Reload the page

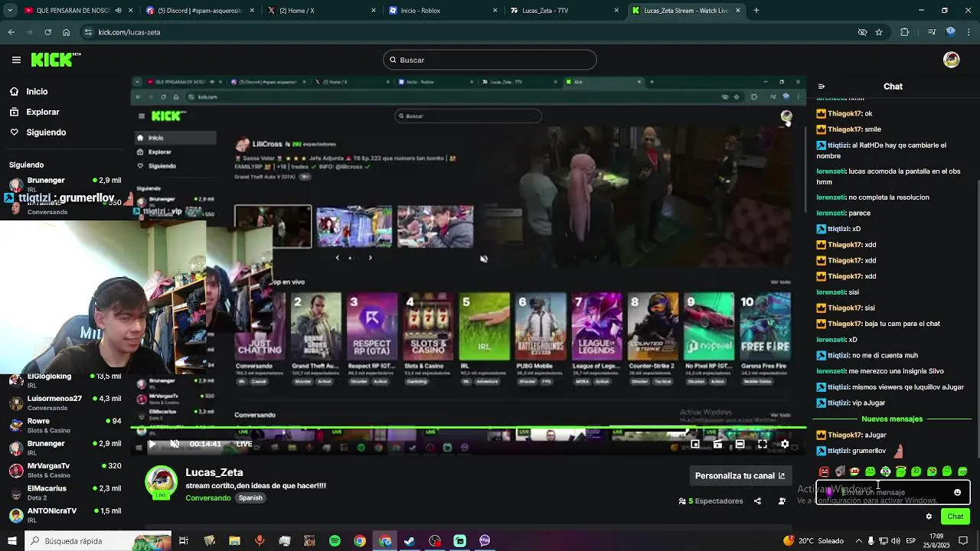click(47, 32)
